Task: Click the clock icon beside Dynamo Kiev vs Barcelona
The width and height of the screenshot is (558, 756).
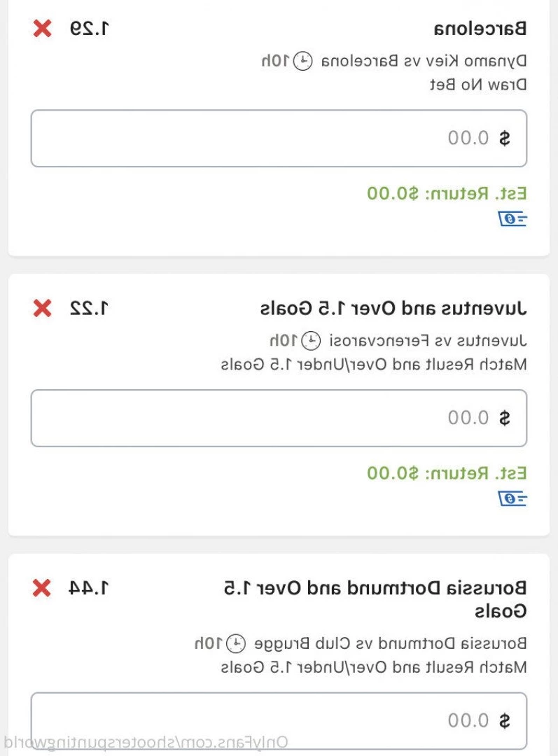Action: click(x=302, y=62)
